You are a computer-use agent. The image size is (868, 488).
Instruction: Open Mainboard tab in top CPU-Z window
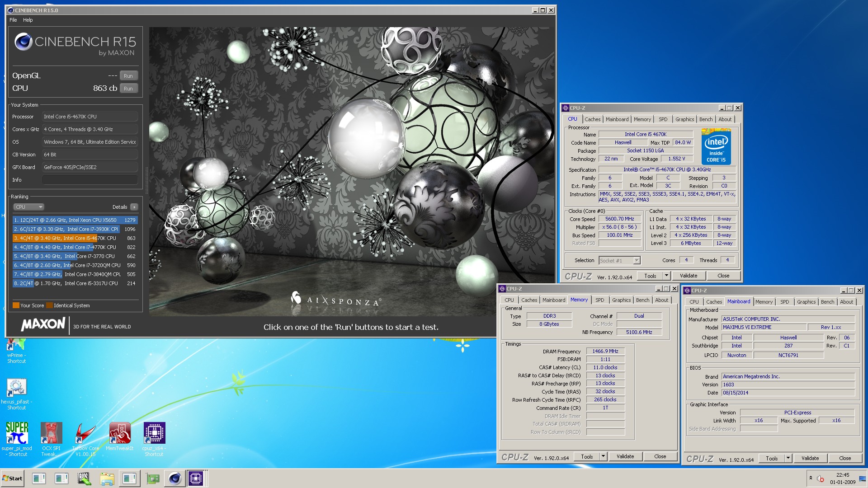(617, 119)
